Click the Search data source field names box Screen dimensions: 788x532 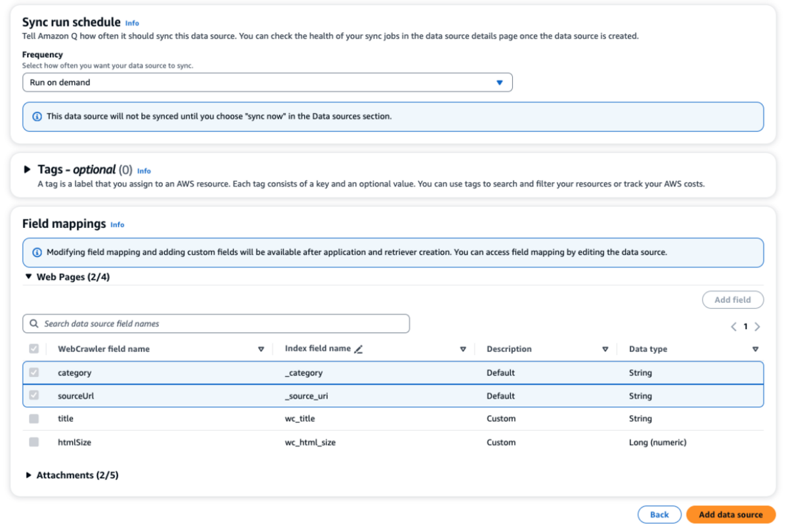click(223, 324)
